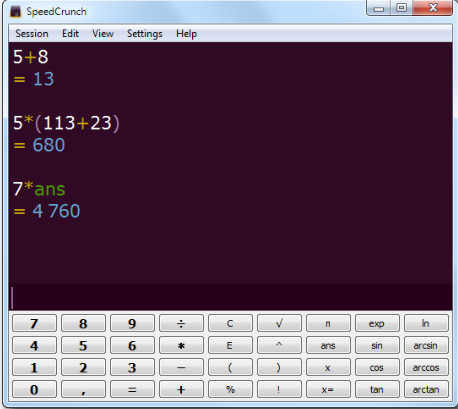
Task: Click the ans keypad button
Action: (328, 345)
